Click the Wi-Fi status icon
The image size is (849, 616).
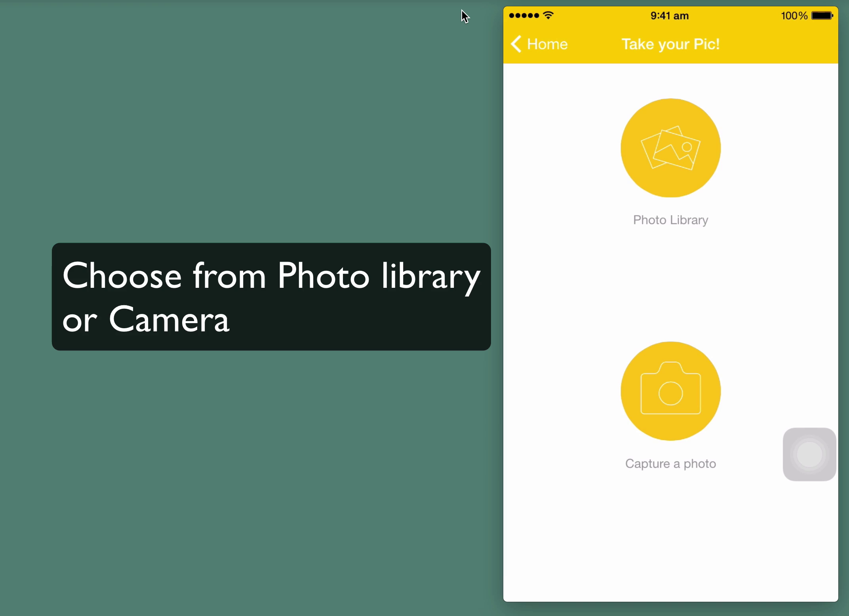pos(548,15)
